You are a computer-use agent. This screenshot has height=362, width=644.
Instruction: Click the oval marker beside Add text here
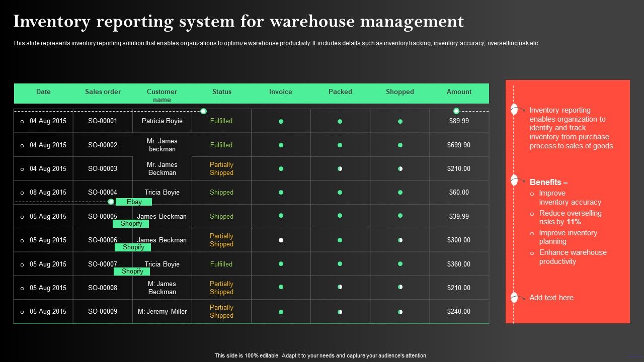(x=514, y=297)
